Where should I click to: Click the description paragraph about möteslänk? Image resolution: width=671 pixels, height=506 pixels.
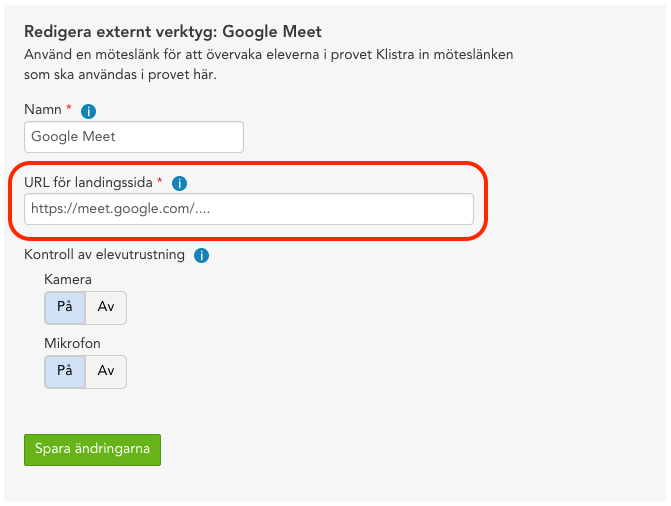(x=269, y=65)
